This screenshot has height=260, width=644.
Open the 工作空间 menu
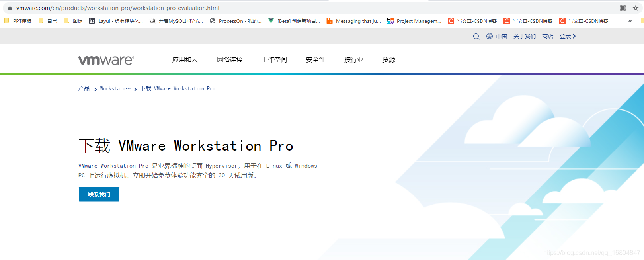(x=274, y=60)
